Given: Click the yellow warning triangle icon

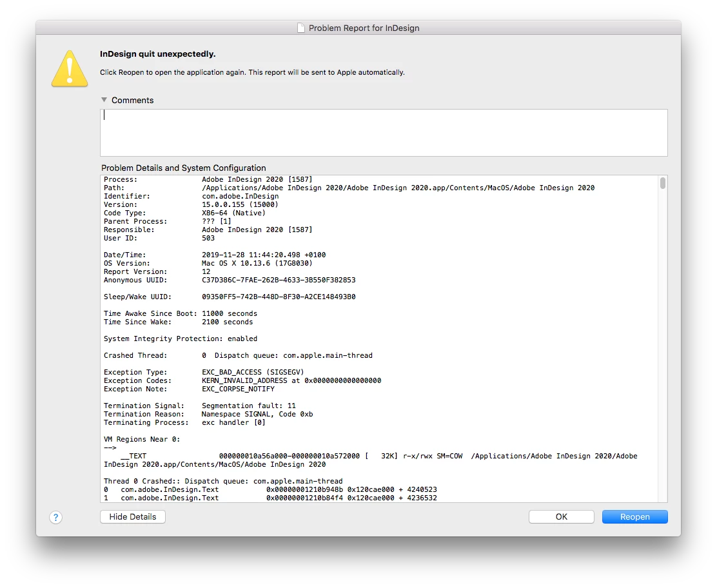Looking at the screenshot, I should [x=70, y=69].
